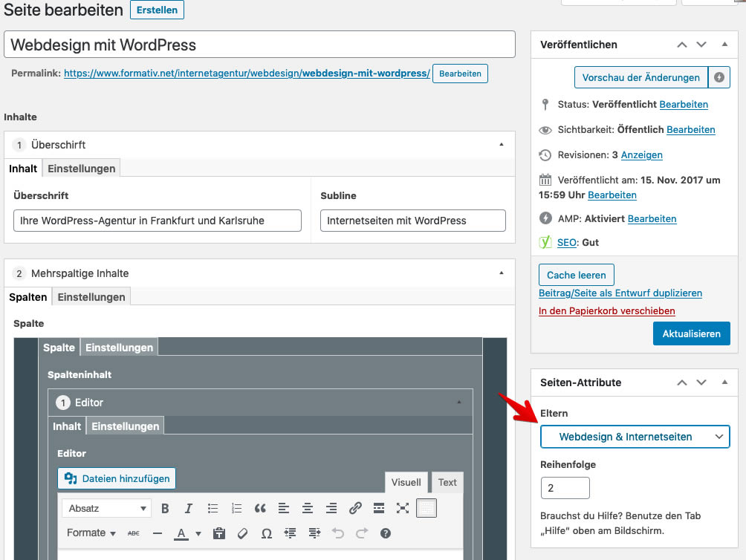This screenshot has width=746, height=560.
Task: Open the Einstellungen tab of the Überschrift block
Action: click(x=81, y=168)
